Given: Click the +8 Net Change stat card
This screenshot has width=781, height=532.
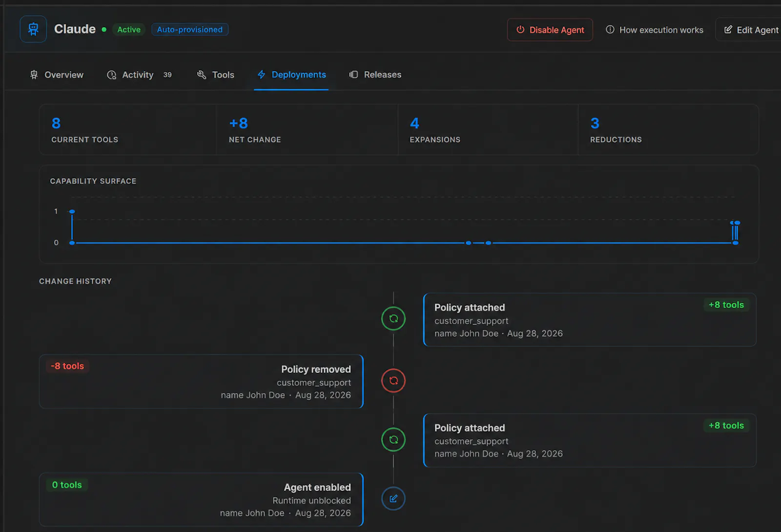Looking at the screenshot, I should 307,130.
